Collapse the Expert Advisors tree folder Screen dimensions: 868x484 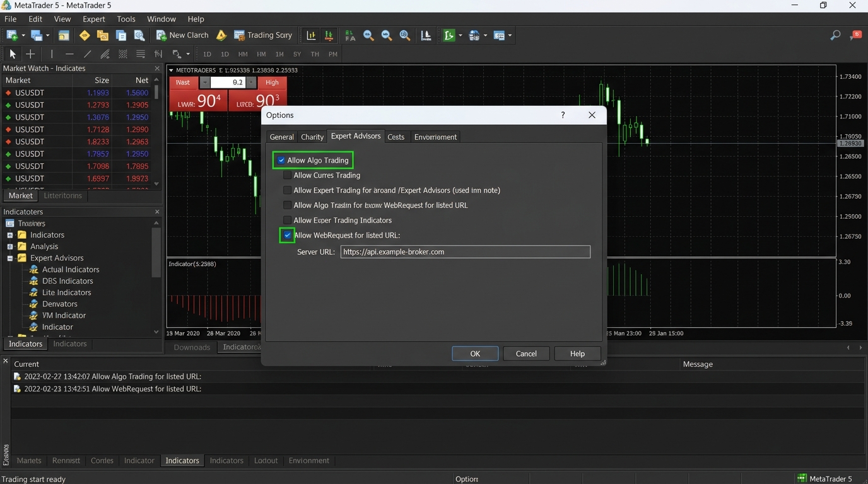[x=10, y=258]
